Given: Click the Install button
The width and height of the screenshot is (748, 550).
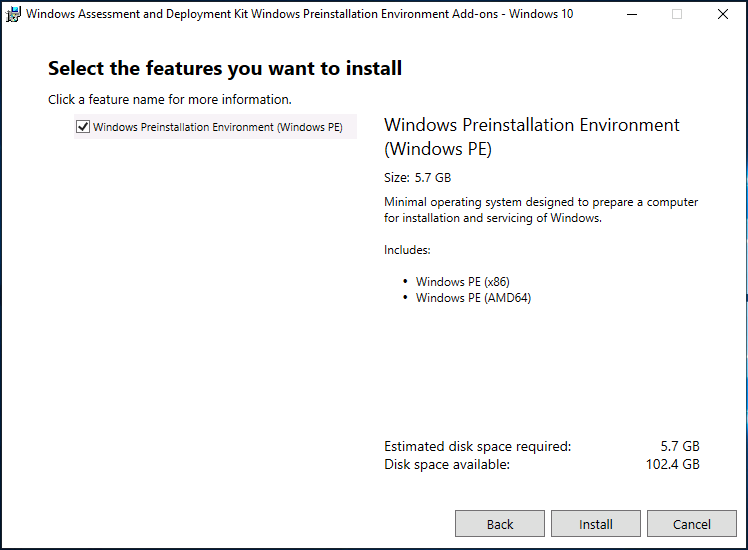Looking at the screenshot, I should click(595, 524).
